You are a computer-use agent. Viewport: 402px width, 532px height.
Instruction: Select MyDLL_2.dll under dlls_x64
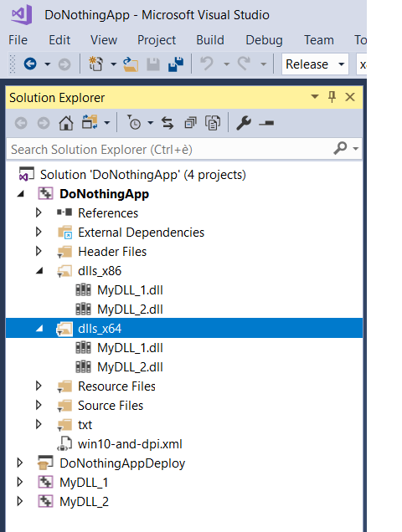tap(130, 367)
